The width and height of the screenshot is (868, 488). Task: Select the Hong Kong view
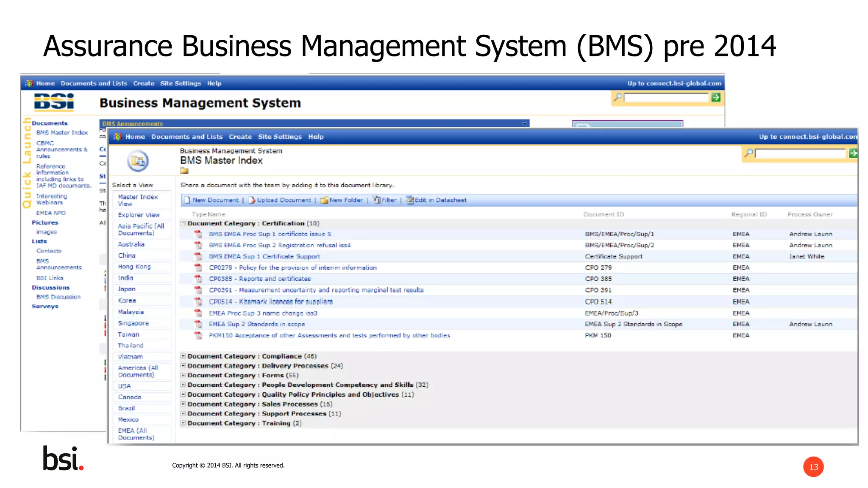(134, 266)
